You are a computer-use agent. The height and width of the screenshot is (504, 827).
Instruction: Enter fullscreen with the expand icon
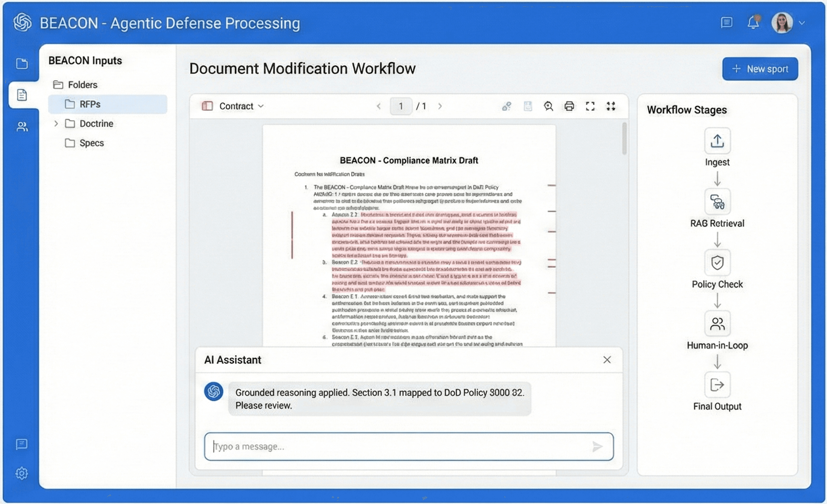pos(590,106)
